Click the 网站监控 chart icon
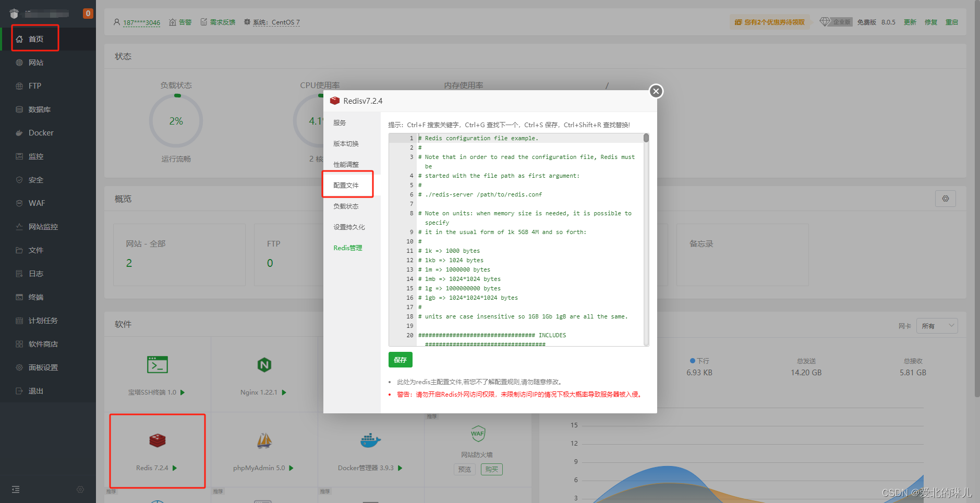The image size is (980, 503). pyautogui.click(x=19, y=227)
